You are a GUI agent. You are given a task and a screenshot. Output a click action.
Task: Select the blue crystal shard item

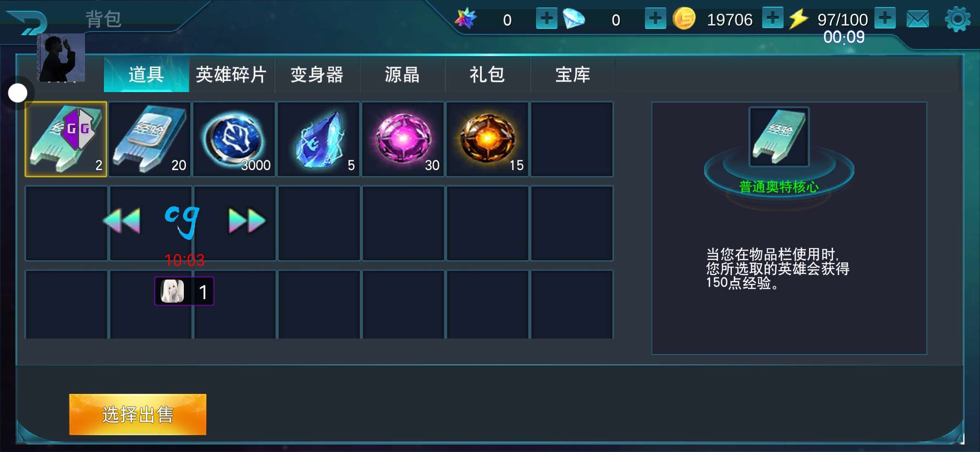(319, 139)
